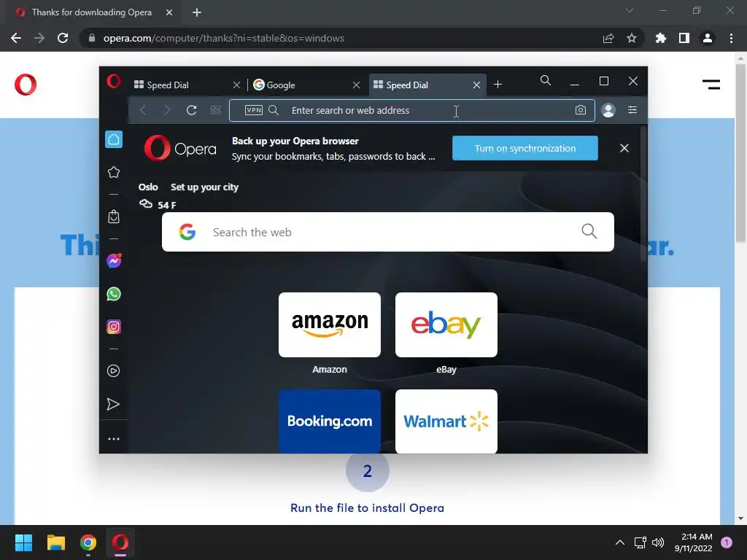Open Instagram in Opera sidebar

click(x=113, y=327)
